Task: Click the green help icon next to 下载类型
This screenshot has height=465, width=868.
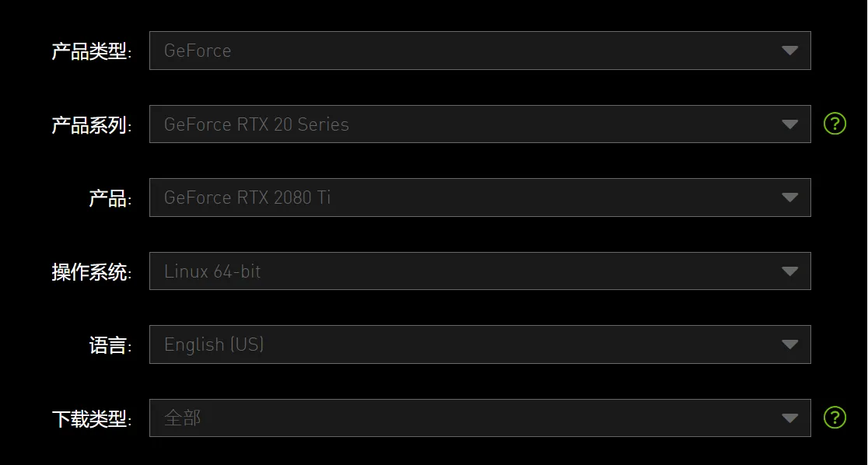Action: tap(835, 418)
